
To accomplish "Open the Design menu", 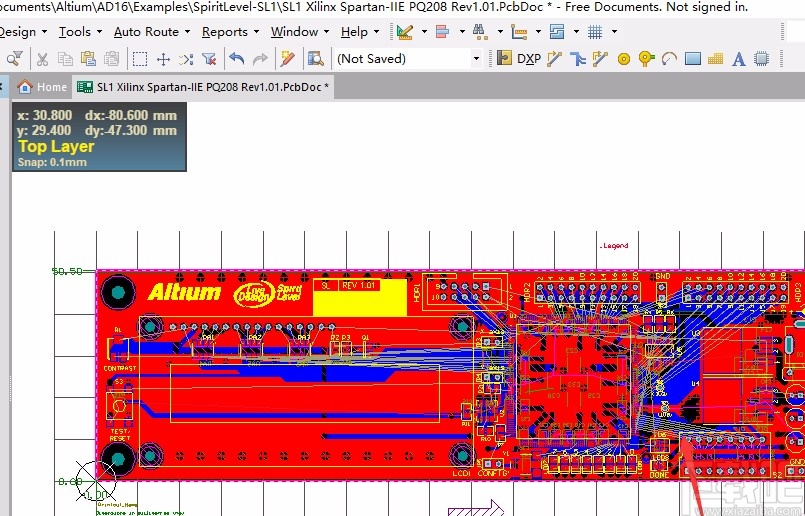I will click(23, 32).
